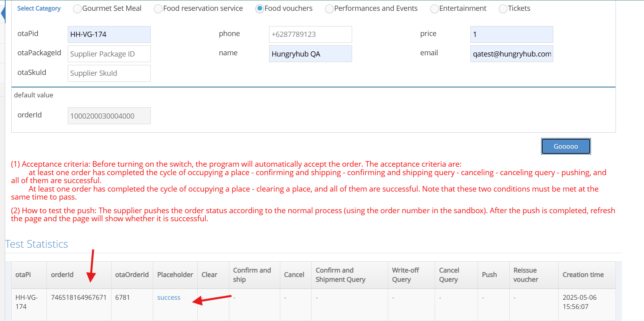Focus the email address field
This screenshot has height=321, width=644.
[511, 54]
